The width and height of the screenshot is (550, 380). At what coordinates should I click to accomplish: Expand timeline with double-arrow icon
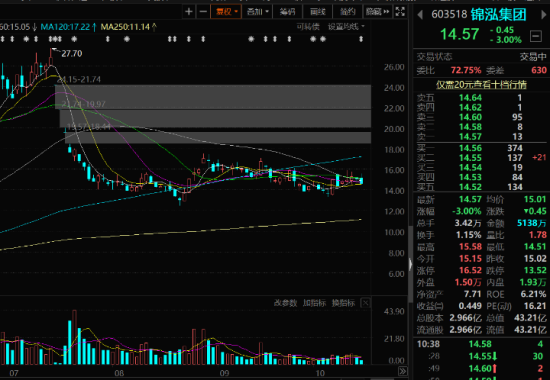[403, 371]
